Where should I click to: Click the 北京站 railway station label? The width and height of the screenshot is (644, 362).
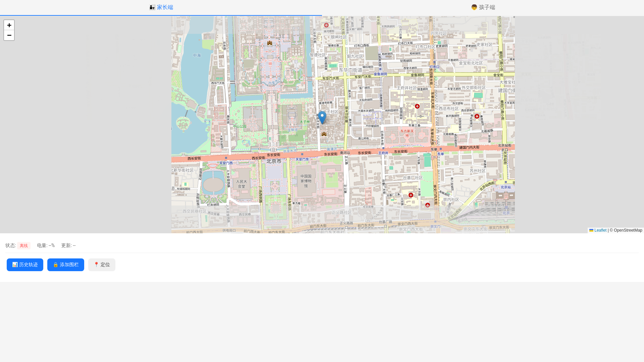click(x=505, y=187)
